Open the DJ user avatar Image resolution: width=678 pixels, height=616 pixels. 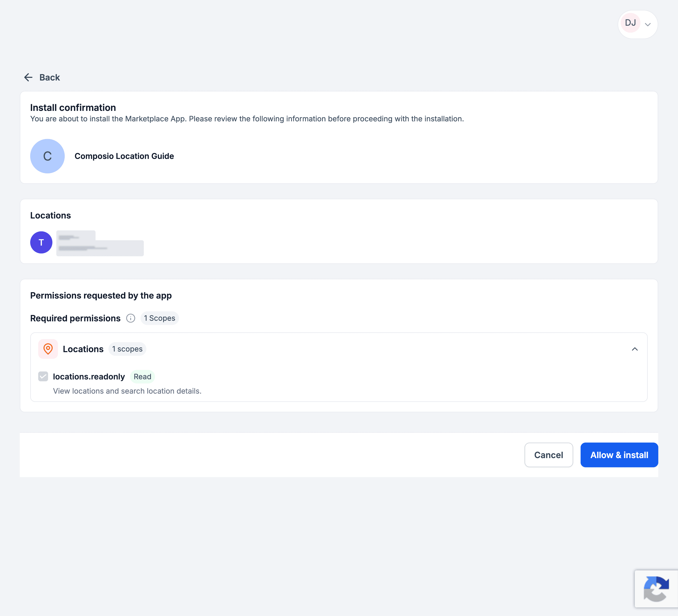630,23
